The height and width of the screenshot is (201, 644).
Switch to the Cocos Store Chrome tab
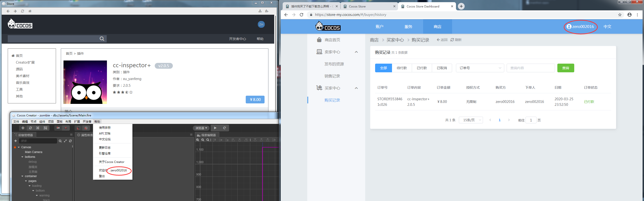369,7
